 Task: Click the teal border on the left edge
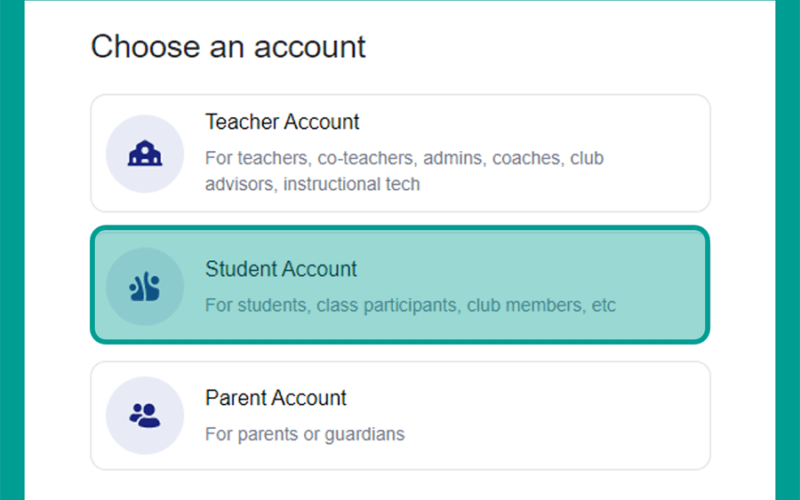12,250
